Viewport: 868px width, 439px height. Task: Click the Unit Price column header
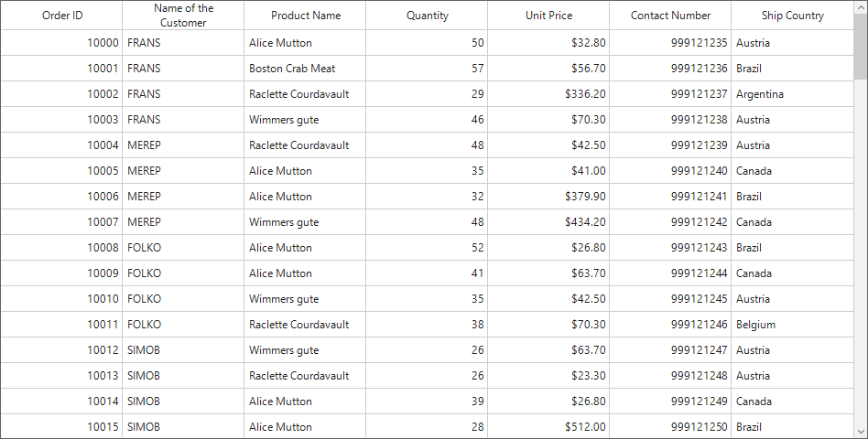point(548,16)
